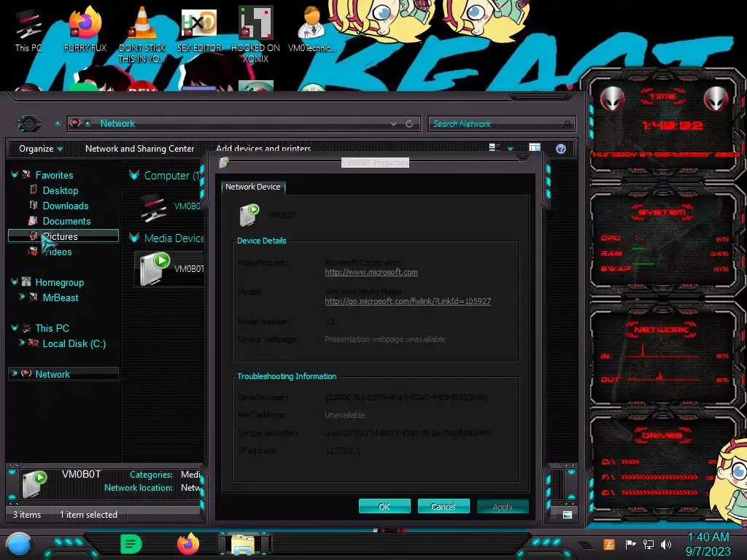This screenshot has width=747, height=560.
Task: Select MrBeast under Homegroup
Action: 60,297
